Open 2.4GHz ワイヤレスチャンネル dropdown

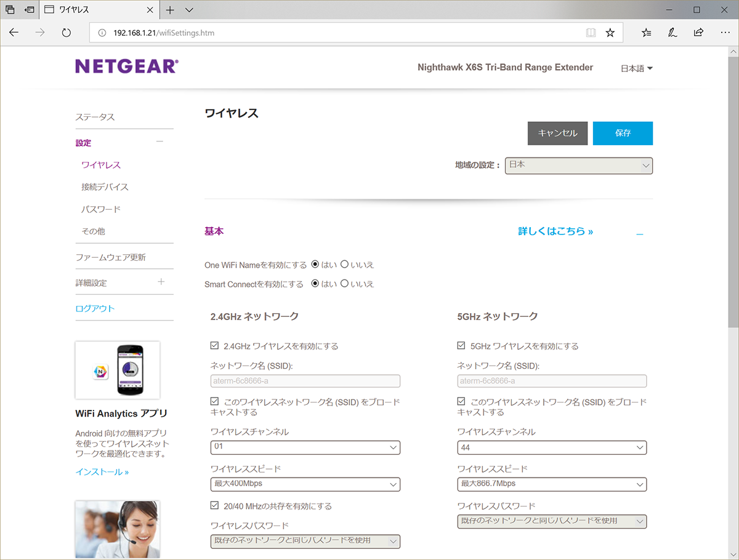pos(305,447)
